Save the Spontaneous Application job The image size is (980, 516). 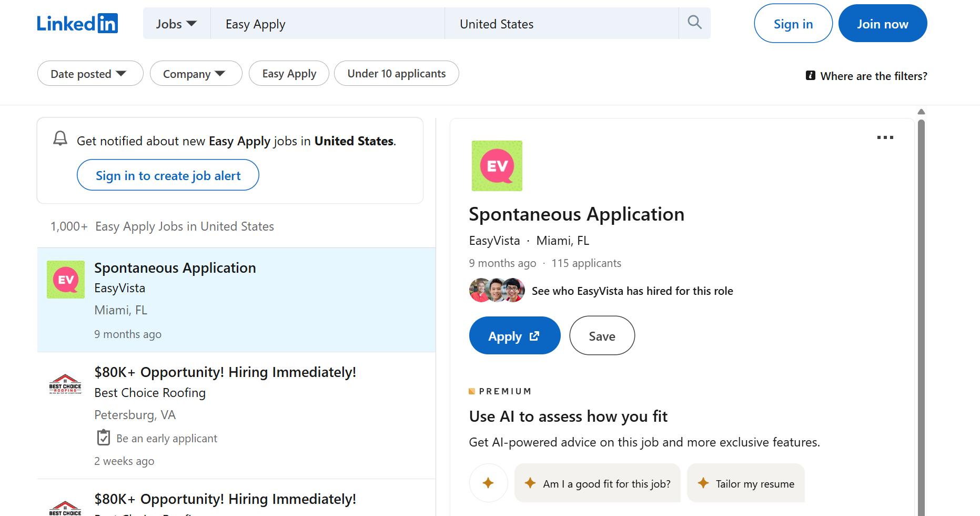pyautogui.click(x=602, y=336)
